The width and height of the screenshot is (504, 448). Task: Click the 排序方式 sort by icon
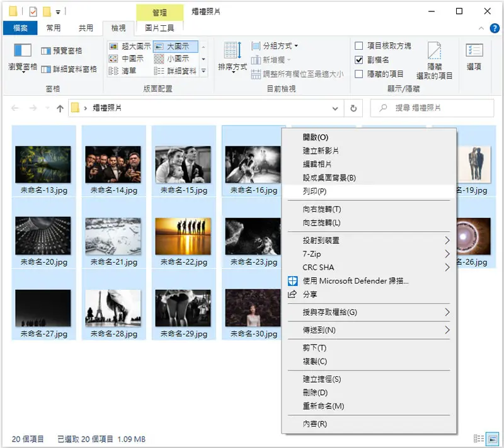click(232, 50)
